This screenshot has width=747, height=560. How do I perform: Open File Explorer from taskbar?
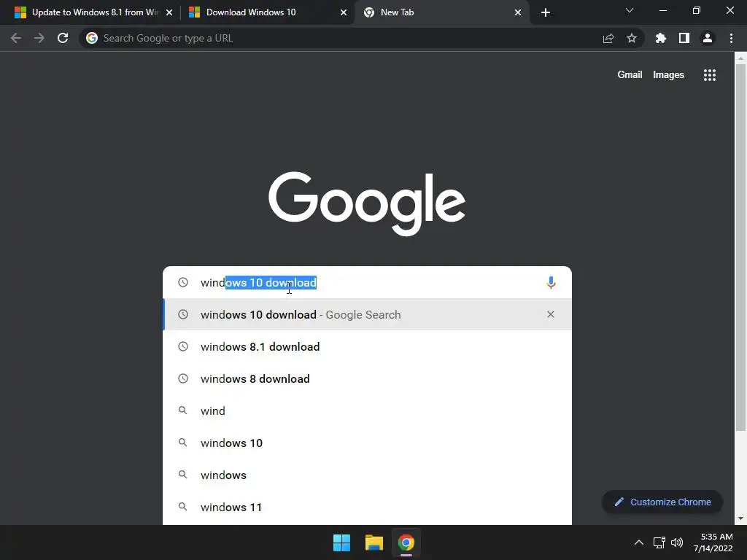coord(374,542)
